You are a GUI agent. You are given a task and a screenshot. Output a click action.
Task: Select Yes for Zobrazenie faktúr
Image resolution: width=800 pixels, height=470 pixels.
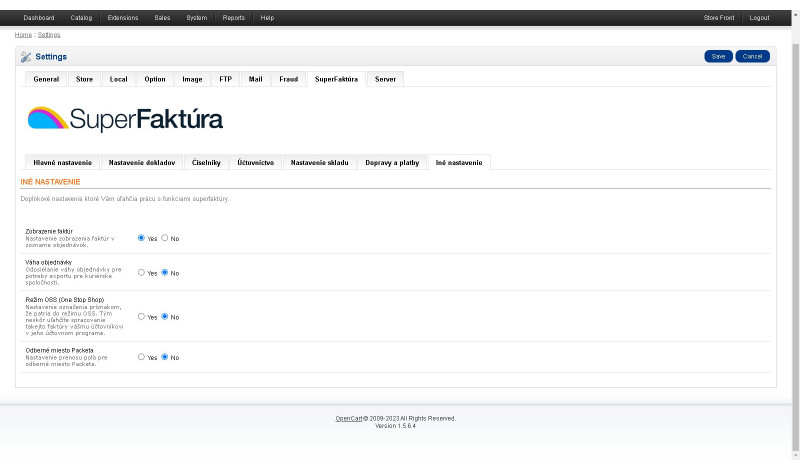pyautogui.click(x=141, y=238)
